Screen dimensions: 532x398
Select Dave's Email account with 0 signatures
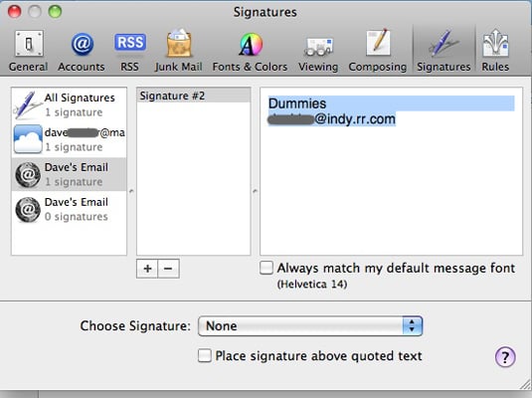[70, 209]
